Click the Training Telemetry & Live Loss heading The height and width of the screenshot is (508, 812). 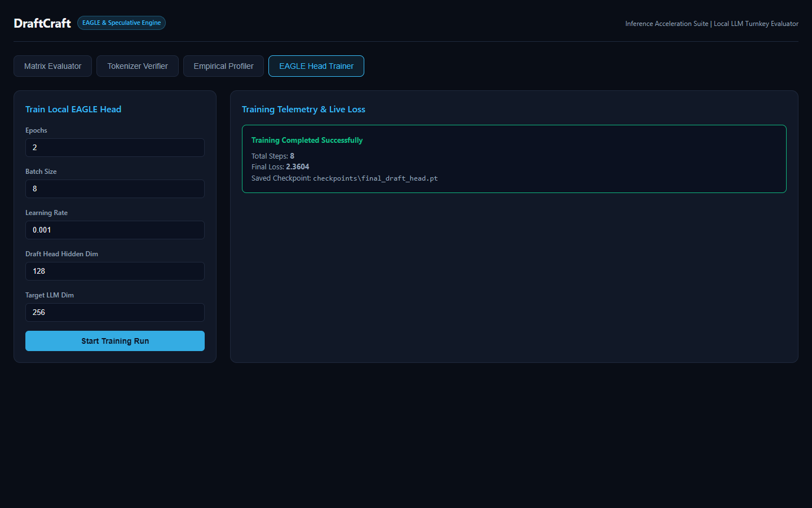click(303, 110)
